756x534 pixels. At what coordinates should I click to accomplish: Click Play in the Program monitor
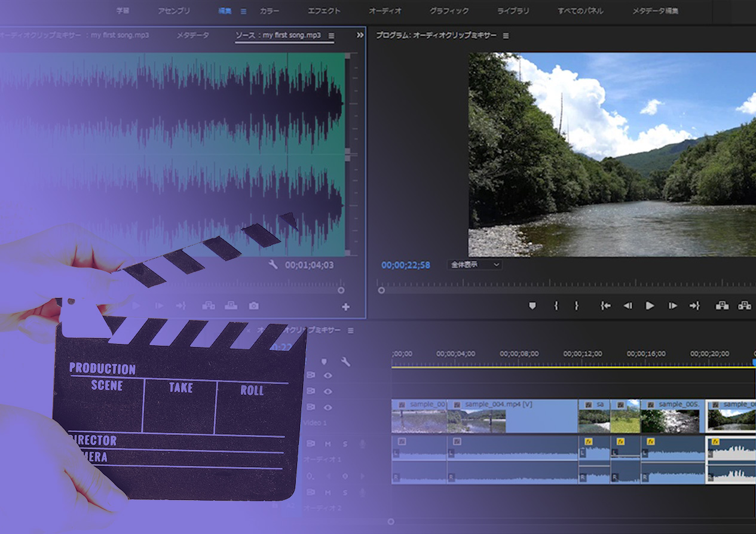(650, 306)
